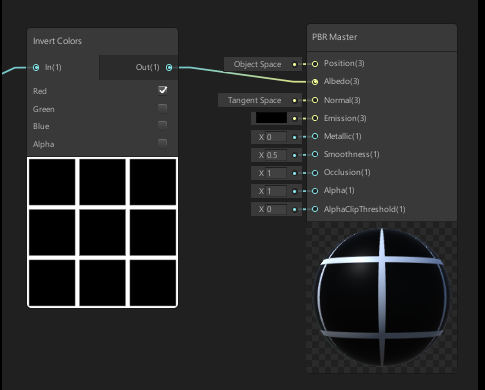
Task: Click the Albedo(3) port circle
Action: click(315, 82)
